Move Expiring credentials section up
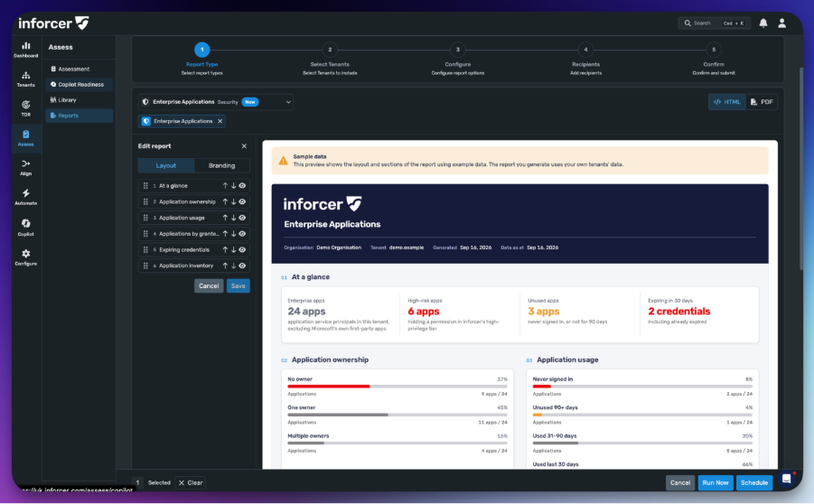This screenshot has height=504, width=814. pos(225,249)
